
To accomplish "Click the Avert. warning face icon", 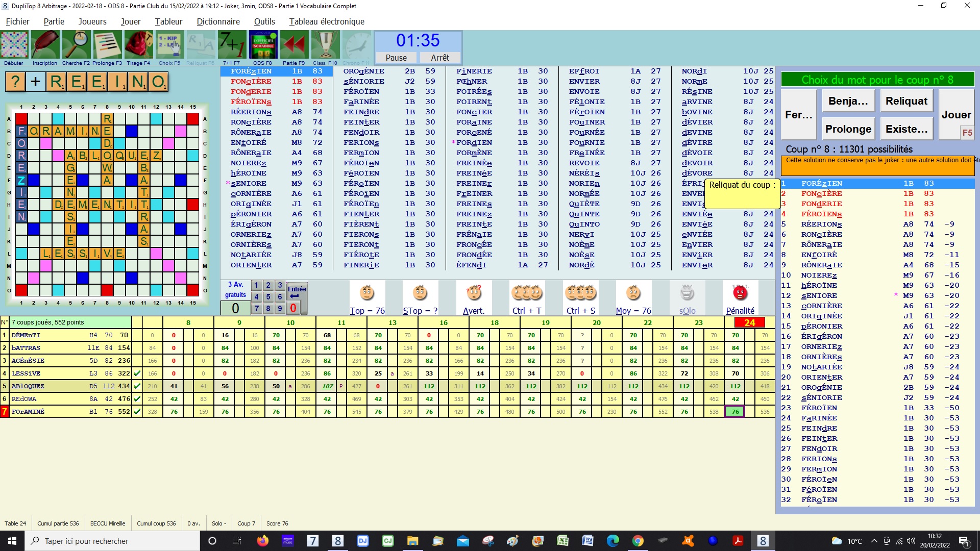I will tap(473, 293).
